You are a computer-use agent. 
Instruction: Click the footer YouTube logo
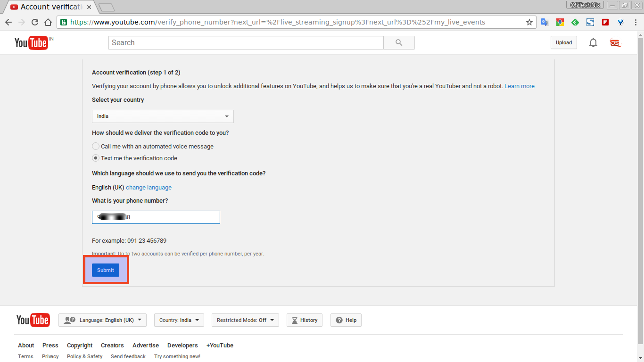tap(33, 320)
